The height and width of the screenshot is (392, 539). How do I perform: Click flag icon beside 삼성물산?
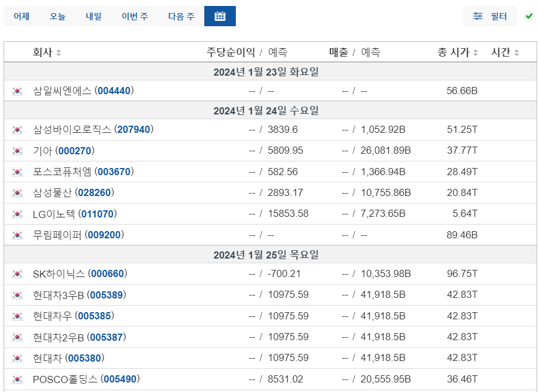coord(17,193)
